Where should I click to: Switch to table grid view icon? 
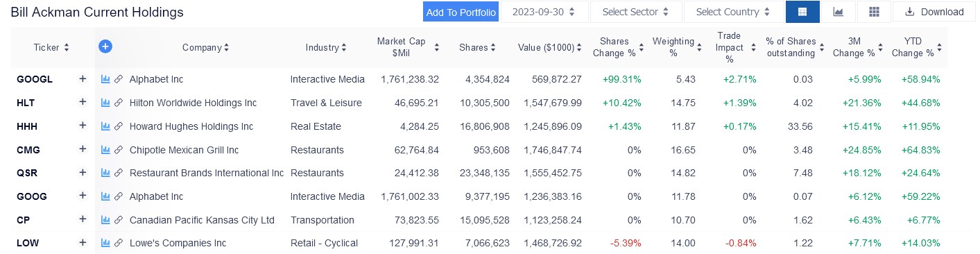point(802,12)
